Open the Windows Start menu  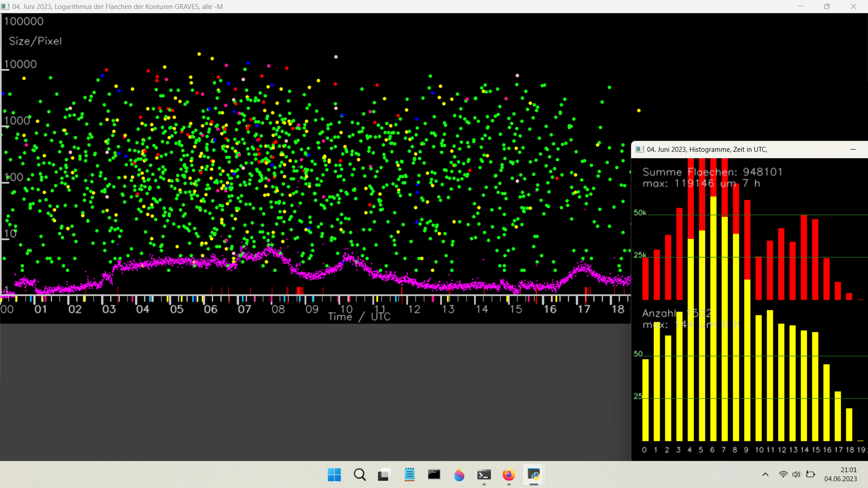tap(335, 475)
